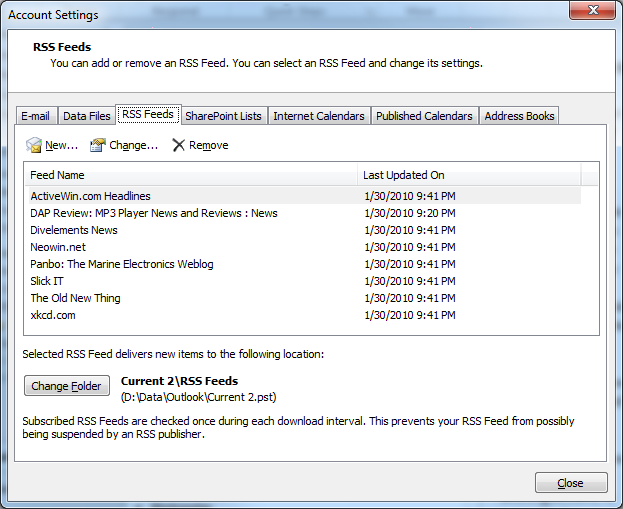Go to the SharePoint Lists tab

[224, 116]
